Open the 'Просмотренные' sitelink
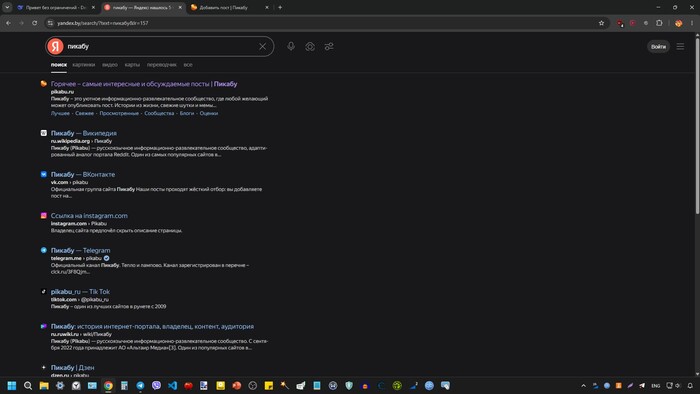The image size is (700, 394). (x=119, y=113)
